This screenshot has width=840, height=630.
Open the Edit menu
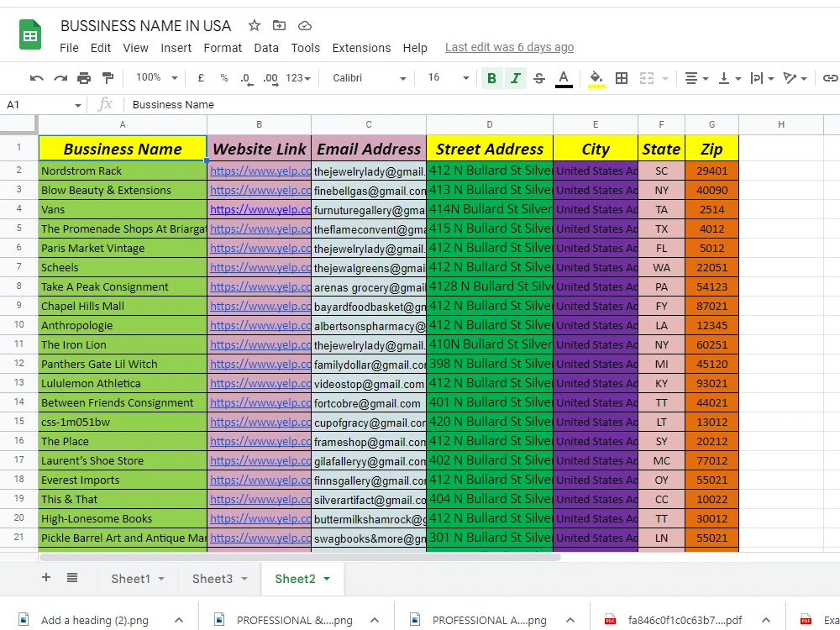(101, 48)
